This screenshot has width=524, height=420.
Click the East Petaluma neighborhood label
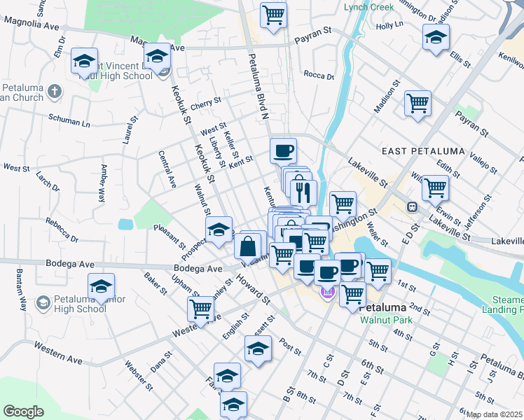tap(413, 151)
